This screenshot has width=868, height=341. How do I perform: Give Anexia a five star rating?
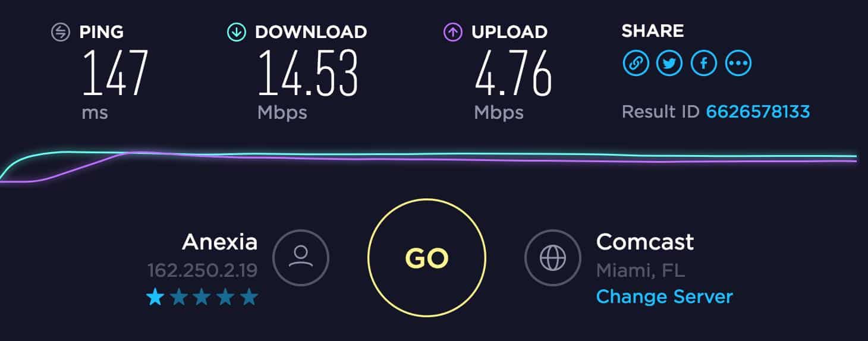[x=249, y=296]
